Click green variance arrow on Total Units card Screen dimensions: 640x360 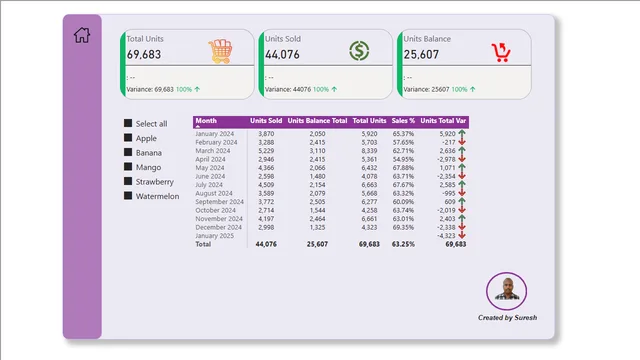197,89
